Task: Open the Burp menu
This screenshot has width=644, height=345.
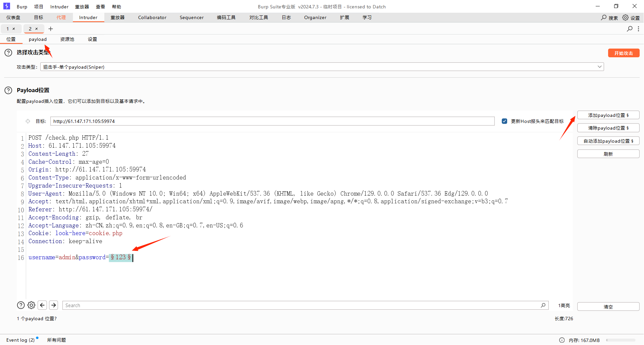Action: (x=22, y=7)
